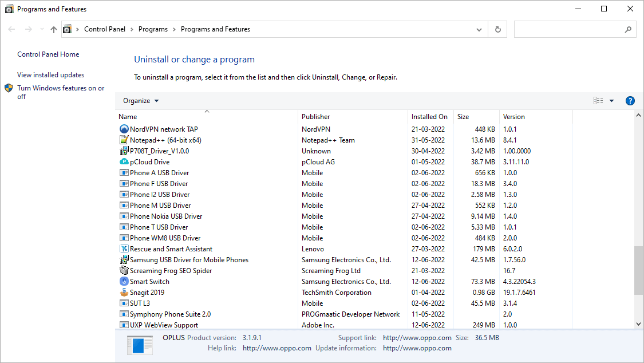Click the Phone T USB Driver icon

coord(124,227)
